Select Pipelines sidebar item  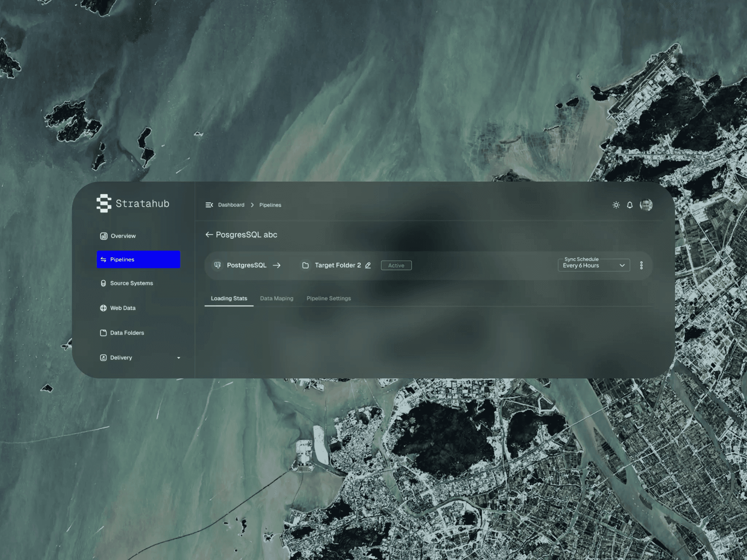click(x=138, y=260)
